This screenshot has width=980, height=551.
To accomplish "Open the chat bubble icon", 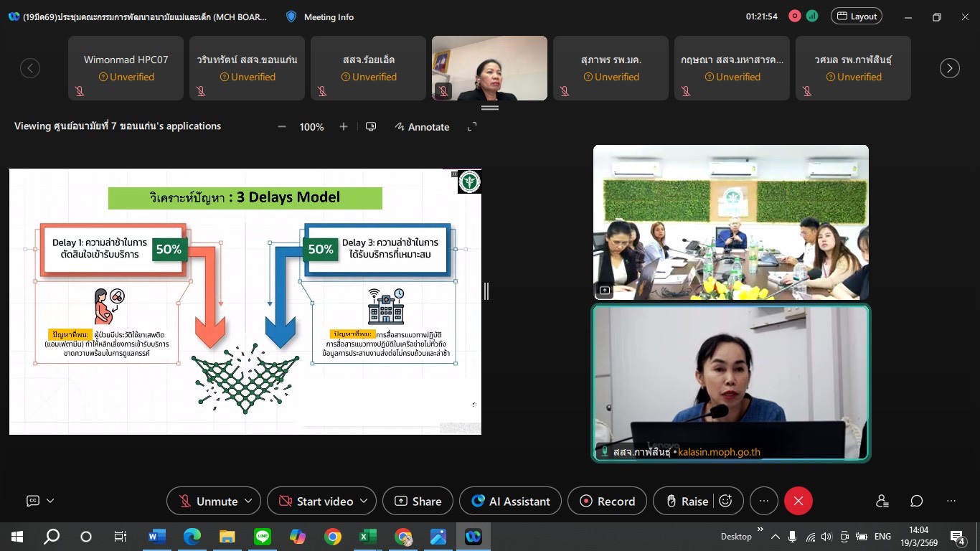I will (x=916, y=501).
